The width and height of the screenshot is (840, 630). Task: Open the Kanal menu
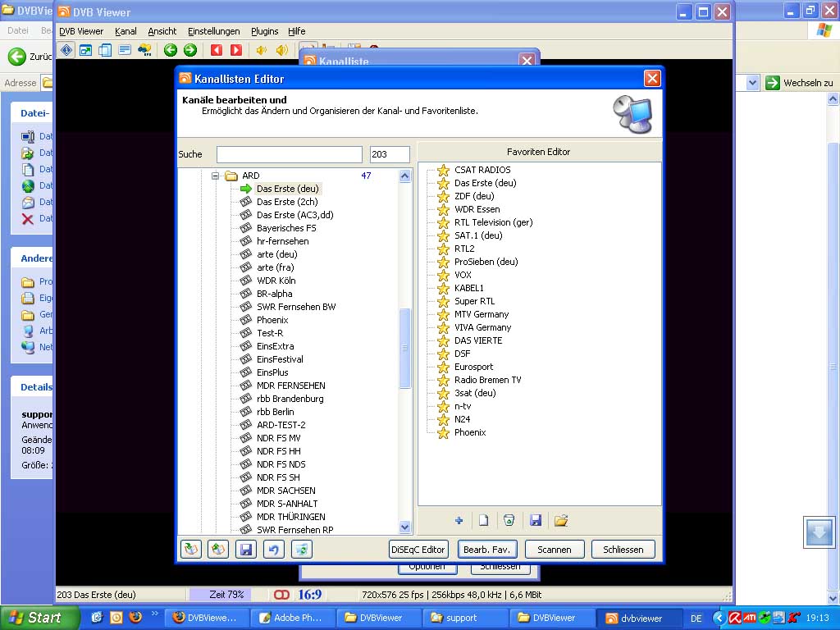tap(126, 31)
